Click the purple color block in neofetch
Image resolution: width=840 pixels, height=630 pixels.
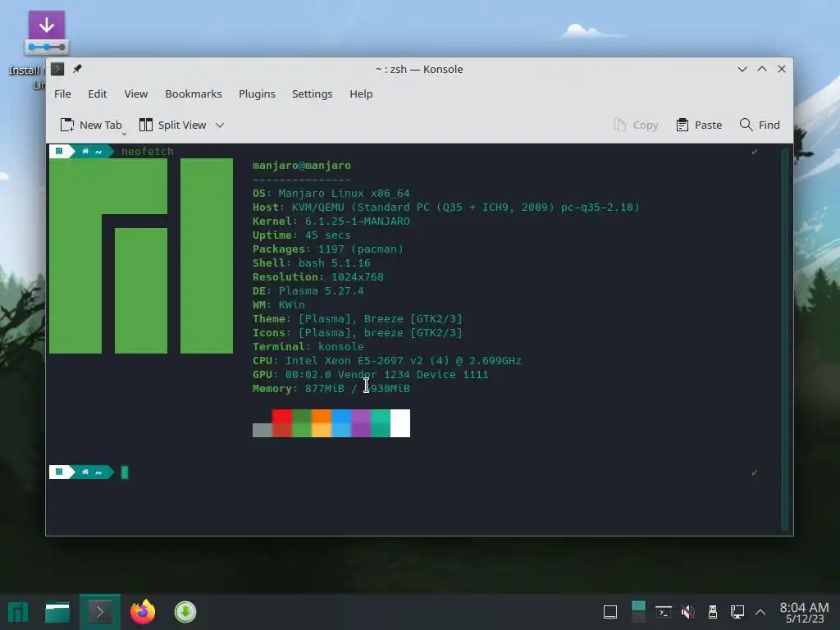[x=361, y=423]
